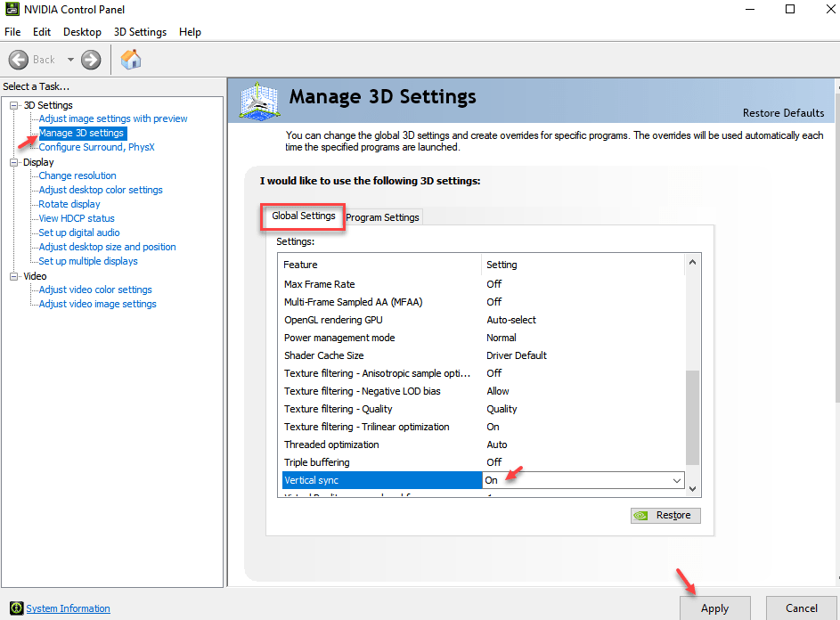Open System Information from the bottom link

coord(68,608)
